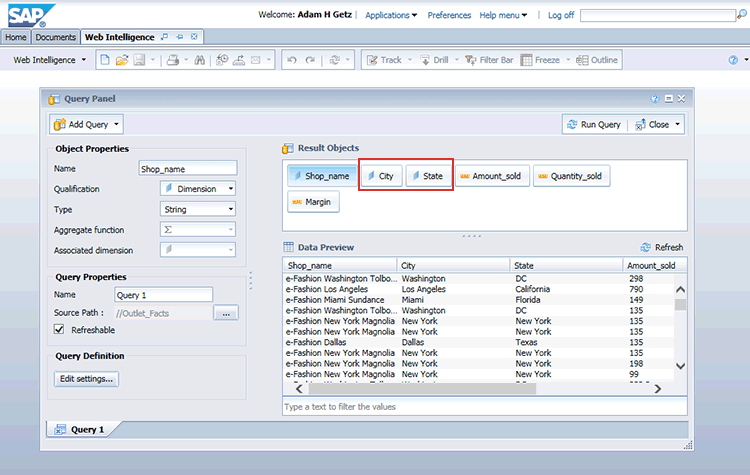Click the Redo arrow icon
The height and width of the screenshot is (475, 750).
click(310, 60)
